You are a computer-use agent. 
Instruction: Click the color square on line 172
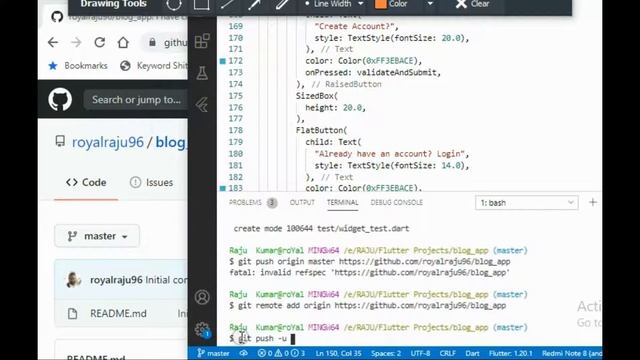coord(222,61)
